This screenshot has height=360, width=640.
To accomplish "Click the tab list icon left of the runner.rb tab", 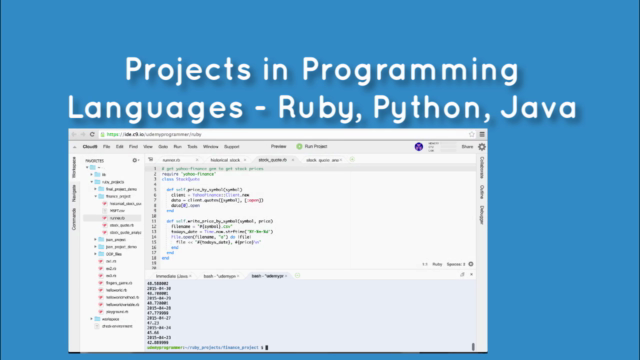I will point(150,160).
